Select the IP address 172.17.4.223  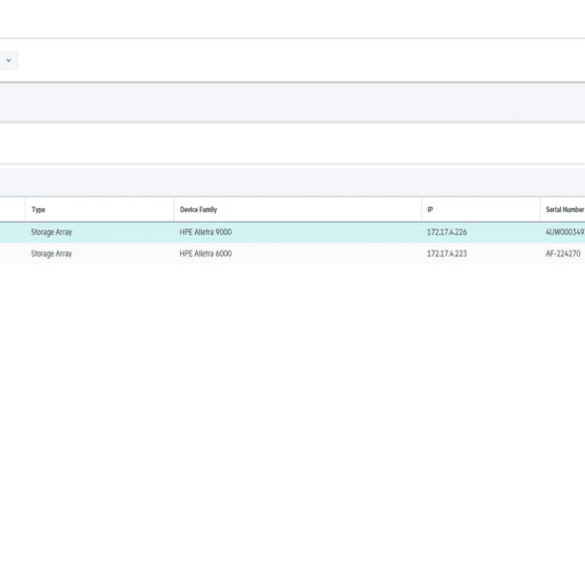click(447, 254)
